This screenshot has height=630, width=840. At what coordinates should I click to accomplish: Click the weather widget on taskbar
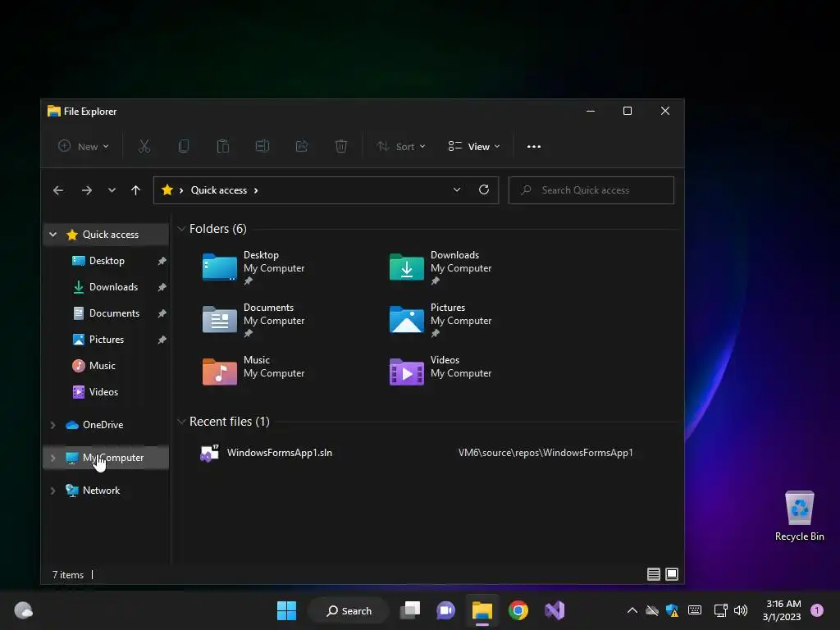coord(23,610)
